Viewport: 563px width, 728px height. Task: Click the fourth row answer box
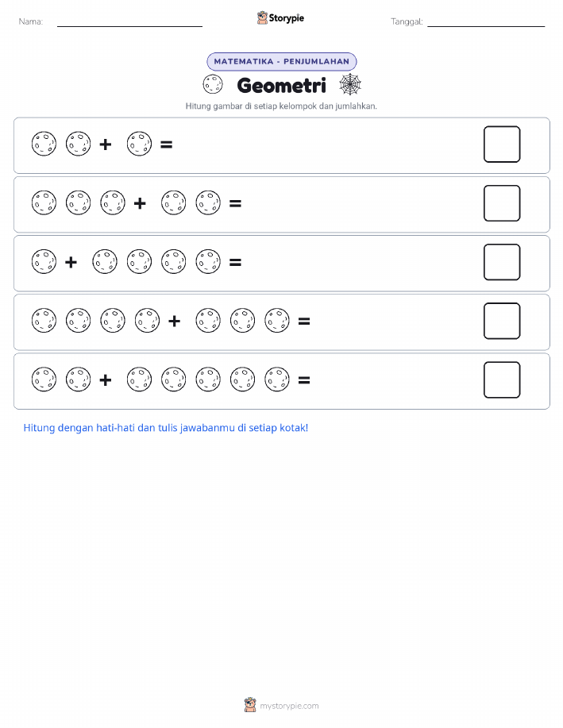[x=502, y=321]
